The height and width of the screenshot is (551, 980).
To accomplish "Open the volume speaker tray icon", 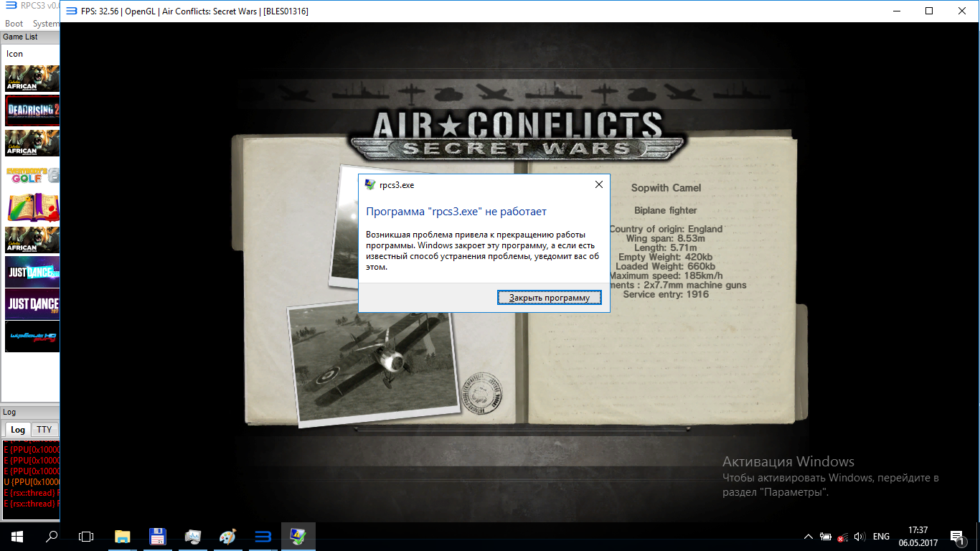I will click(859, 536).
